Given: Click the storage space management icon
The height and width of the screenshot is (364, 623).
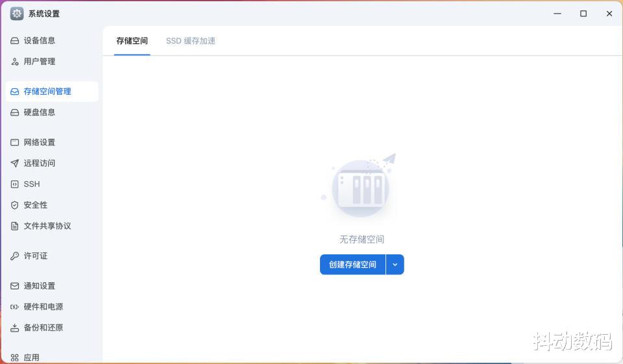Looking at the screenshot, I should coord(15,91).
